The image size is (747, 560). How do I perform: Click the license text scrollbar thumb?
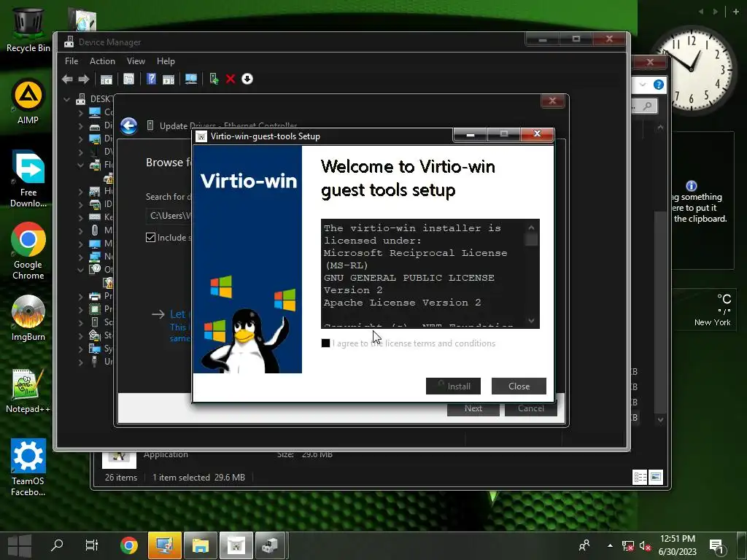tap(531, 239)
